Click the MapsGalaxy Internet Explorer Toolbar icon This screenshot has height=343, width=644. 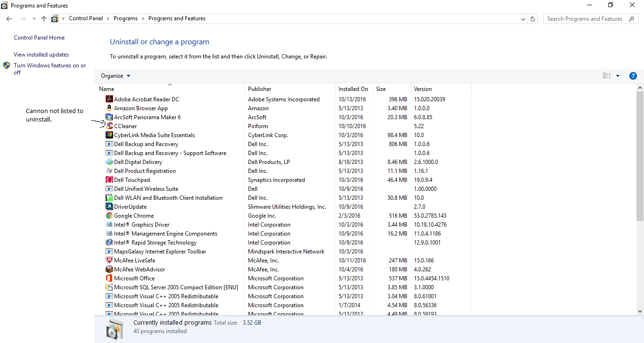pos(109,252)
